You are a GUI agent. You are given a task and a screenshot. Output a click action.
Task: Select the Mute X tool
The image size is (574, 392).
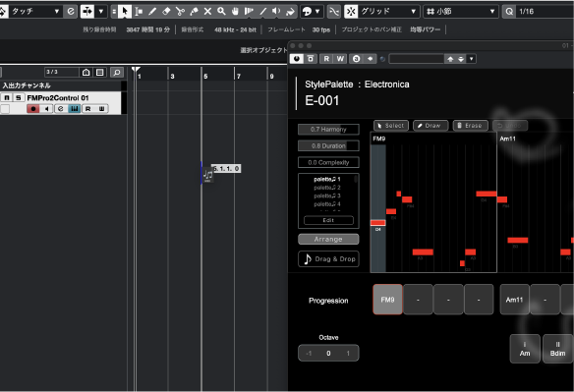click(207, 12)
